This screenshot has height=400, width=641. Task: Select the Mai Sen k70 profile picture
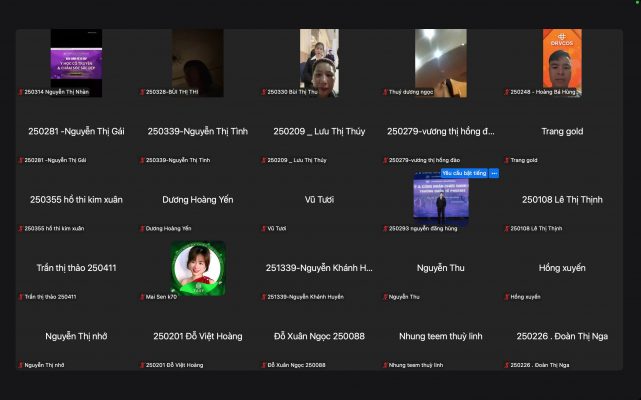[197, 267]
